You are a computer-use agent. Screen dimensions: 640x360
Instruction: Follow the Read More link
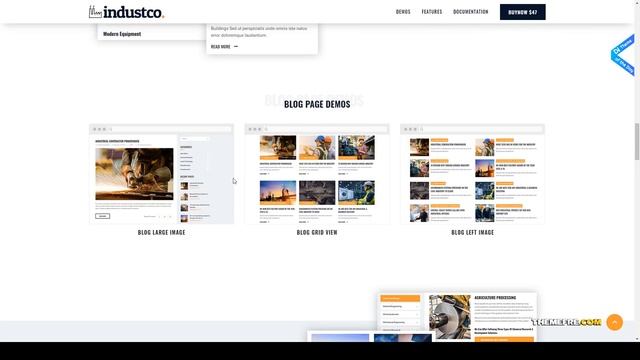click(224, 47)
